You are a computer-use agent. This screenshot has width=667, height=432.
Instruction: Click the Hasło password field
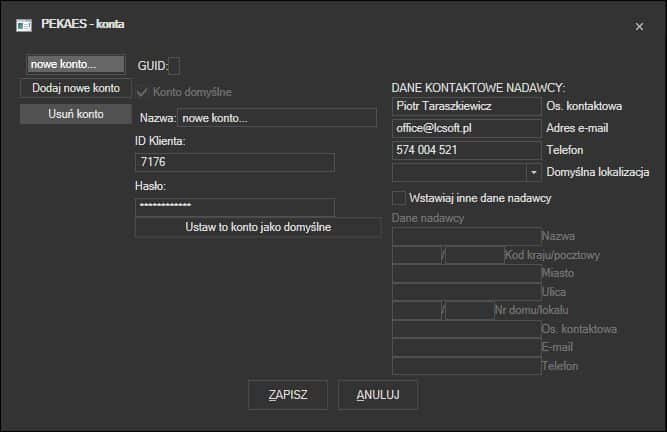coord(235,206)
